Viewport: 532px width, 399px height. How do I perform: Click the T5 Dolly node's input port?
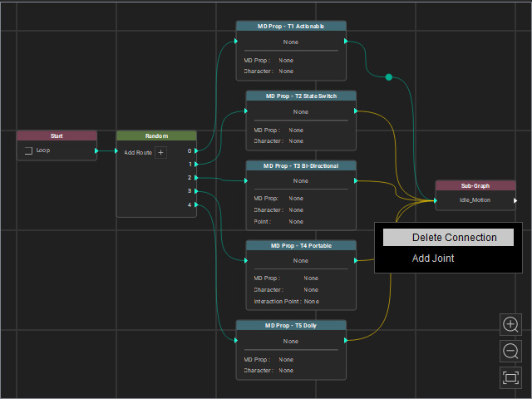click(236, 340)
